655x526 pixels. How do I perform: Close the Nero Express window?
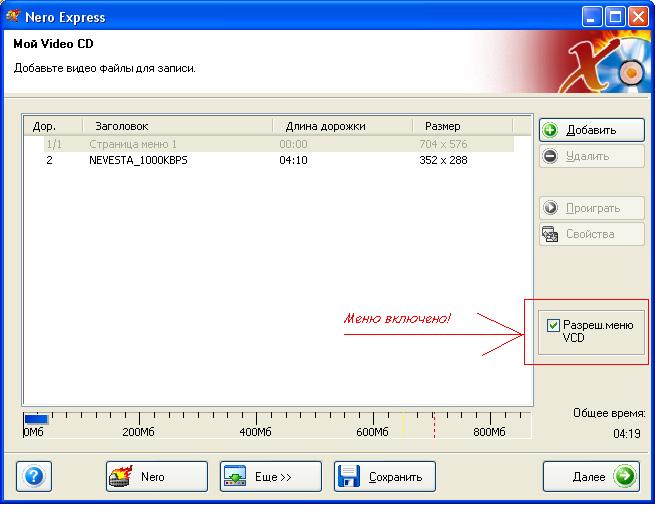pyautogui.click(x=639, y=17)
